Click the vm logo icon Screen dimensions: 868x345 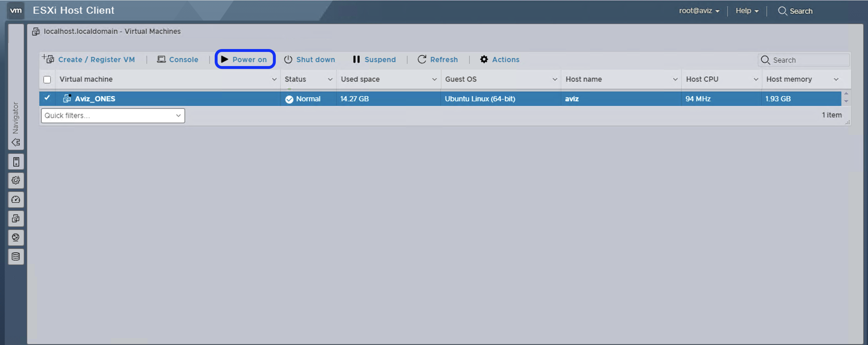(x=16, y=10)
